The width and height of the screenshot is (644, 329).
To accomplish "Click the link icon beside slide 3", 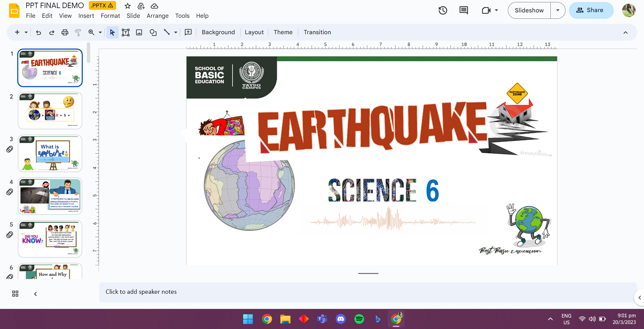I will point(10,149).
